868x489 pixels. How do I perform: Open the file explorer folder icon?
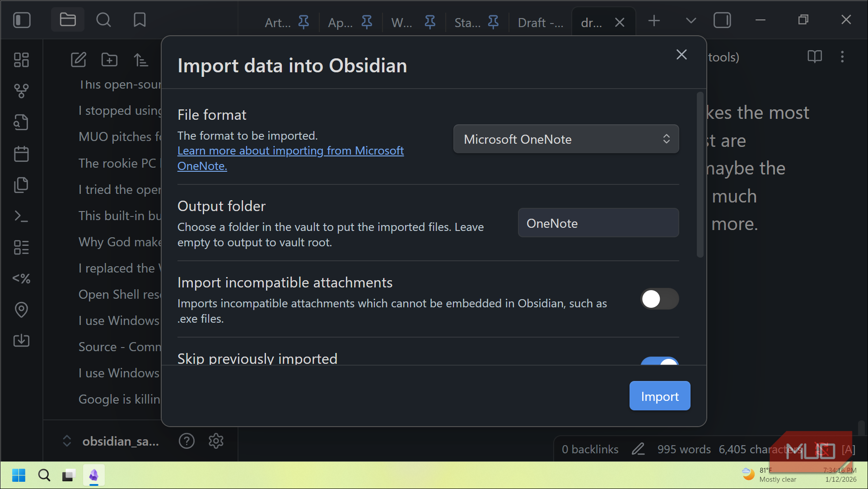point(68,20)
